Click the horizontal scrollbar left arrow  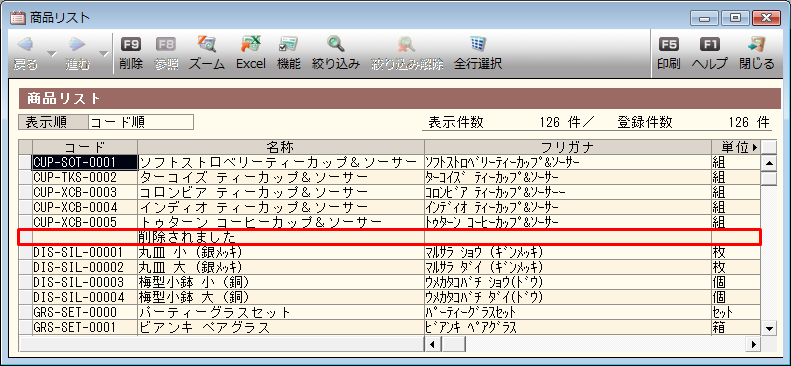[x=432, y=344]
